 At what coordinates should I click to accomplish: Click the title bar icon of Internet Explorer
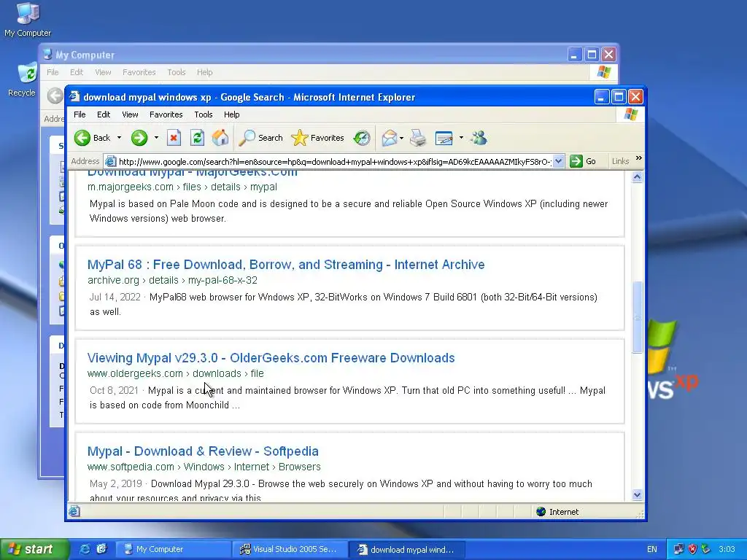74,97
